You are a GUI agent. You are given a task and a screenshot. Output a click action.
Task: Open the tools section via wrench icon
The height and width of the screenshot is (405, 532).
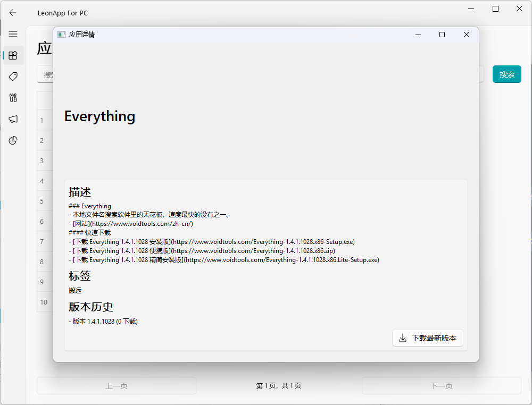click(13, 98)
